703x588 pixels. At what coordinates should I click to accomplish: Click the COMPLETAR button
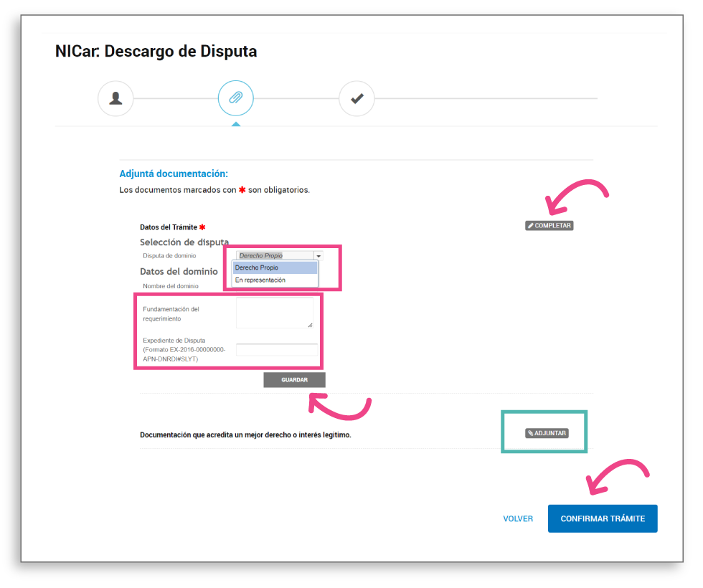click(549, 225)
